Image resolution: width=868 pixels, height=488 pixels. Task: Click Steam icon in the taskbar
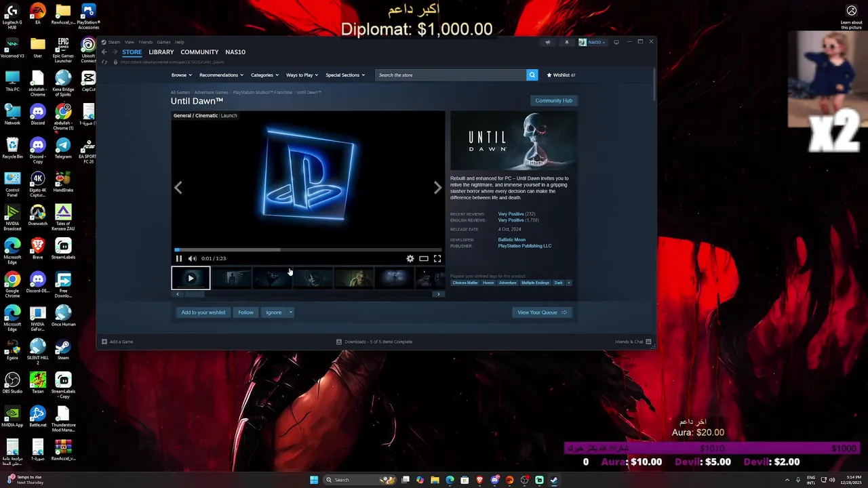554,480
